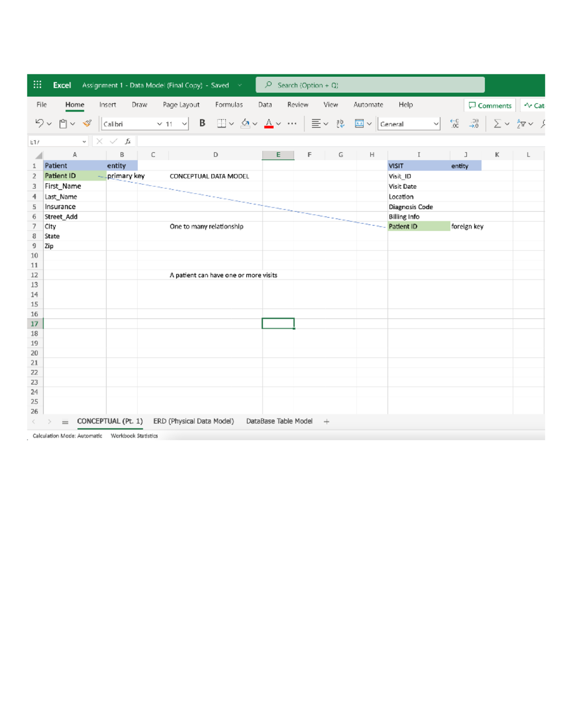Click the Undo arrow icon
The width and height of the screenshot is (563, 728).
click(39, 123)
